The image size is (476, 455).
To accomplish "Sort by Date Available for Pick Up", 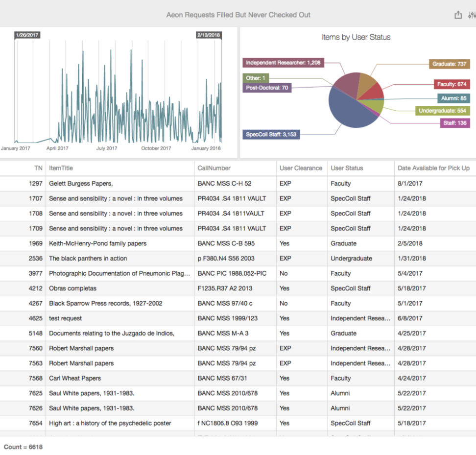I will tap(433, 168).
